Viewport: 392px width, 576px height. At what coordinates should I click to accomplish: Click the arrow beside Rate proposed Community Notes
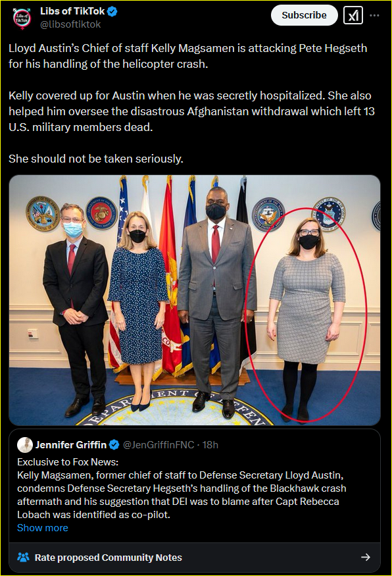(365, 558)
